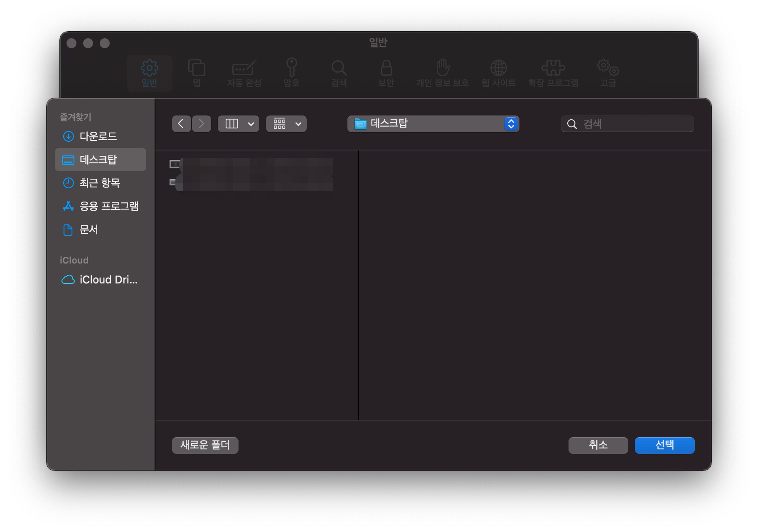The image size is (758, 532).
Task: Click the 일반 window title
Action: (378, 42)
